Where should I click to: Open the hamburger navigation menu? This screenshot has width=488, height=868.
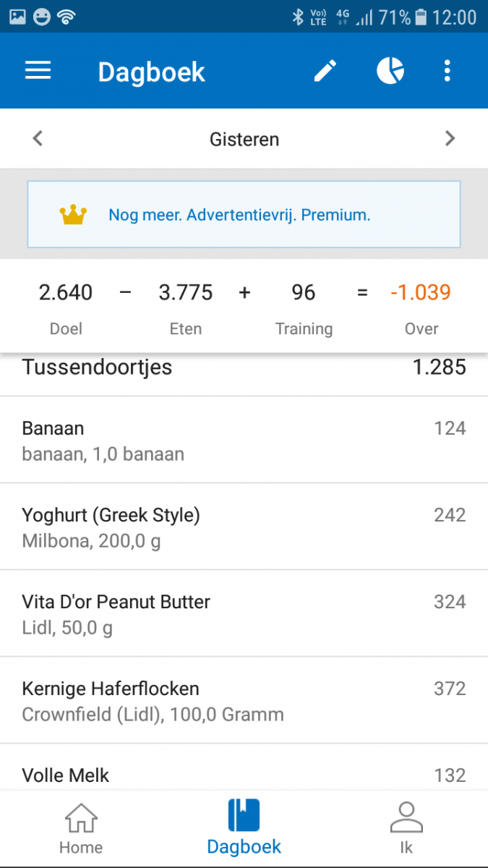pos(38,71)
